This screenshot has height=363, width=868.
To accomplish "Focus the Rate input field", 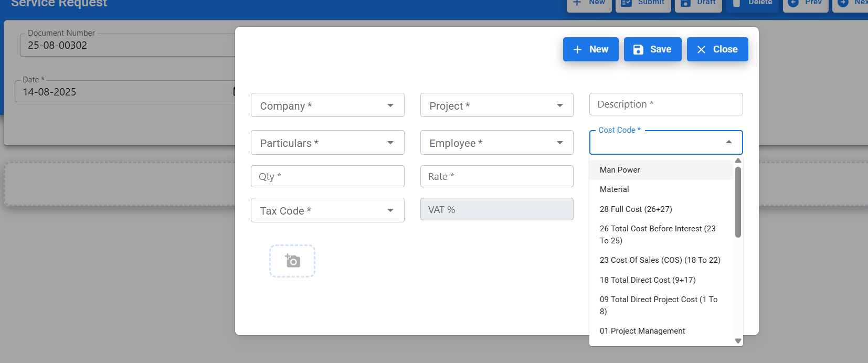I will coord(496,176).
